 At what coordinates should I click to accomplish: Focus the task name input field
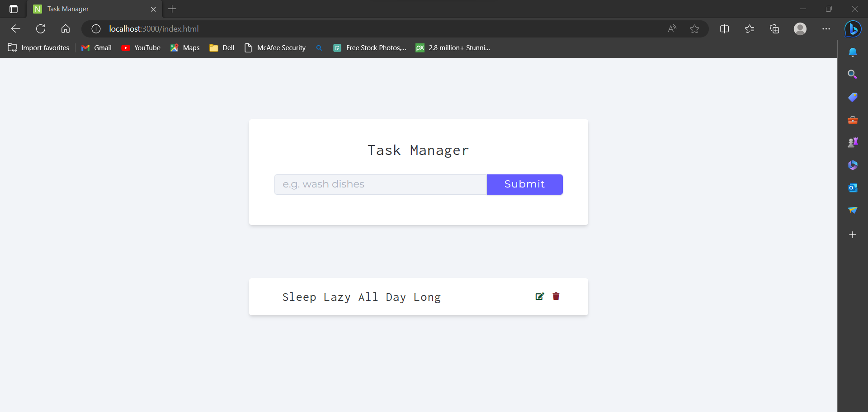point(381,184)
